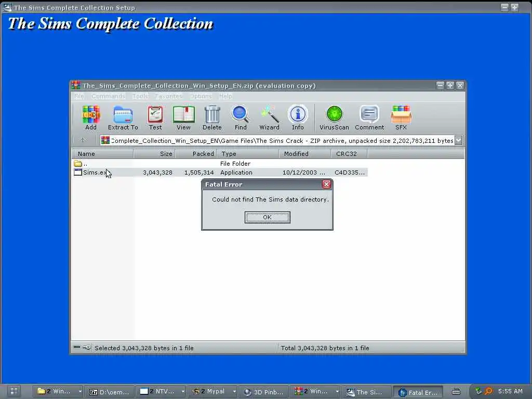The image size is (532, 399).
Task: Click the Add archive toolbar icon
Action: [x=90, y=117]
